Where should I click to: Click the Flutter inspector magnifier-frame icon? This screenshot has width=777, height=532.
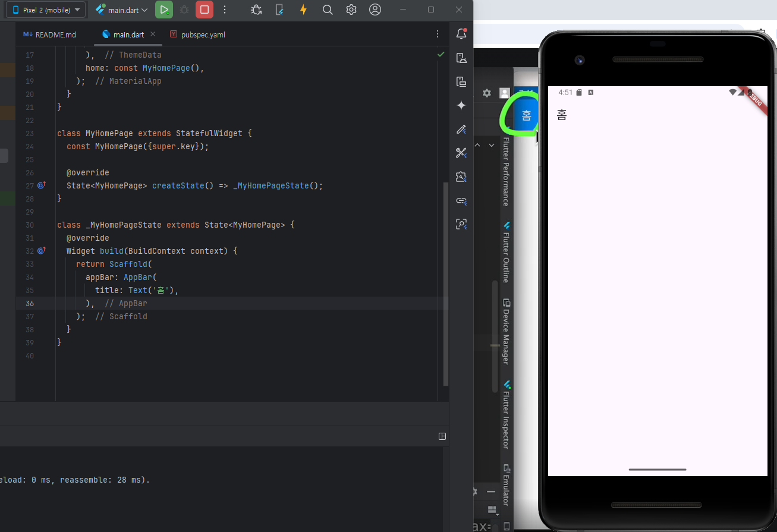(x=461, y=224)
